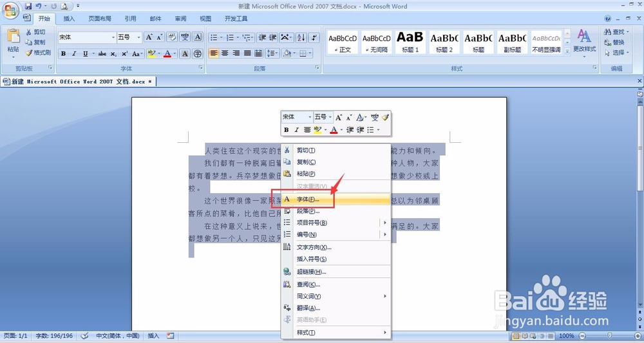
Task: Open the 插入 ribbon tab
Action: 69,19
